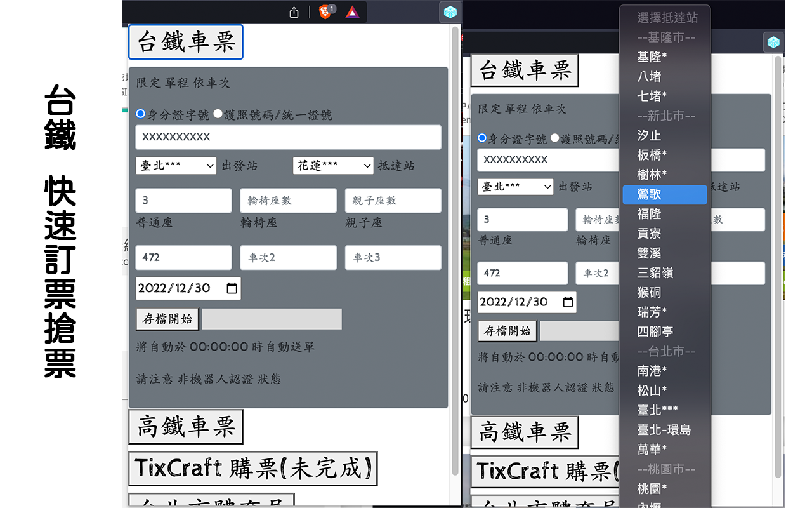Select 身分證字號 radio in left panel
This screenshot has width=812, height=508.
tap(141, 114)
